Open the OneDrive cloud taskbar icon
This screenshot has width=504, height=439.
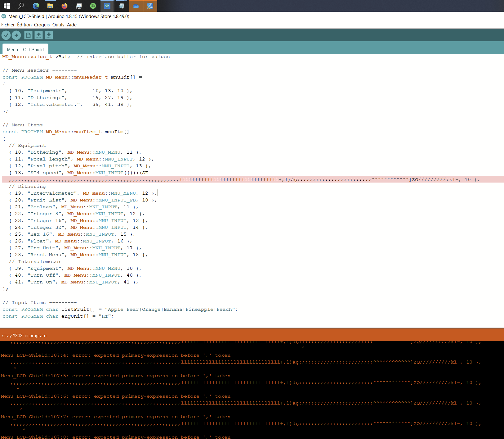click(136, 6)
